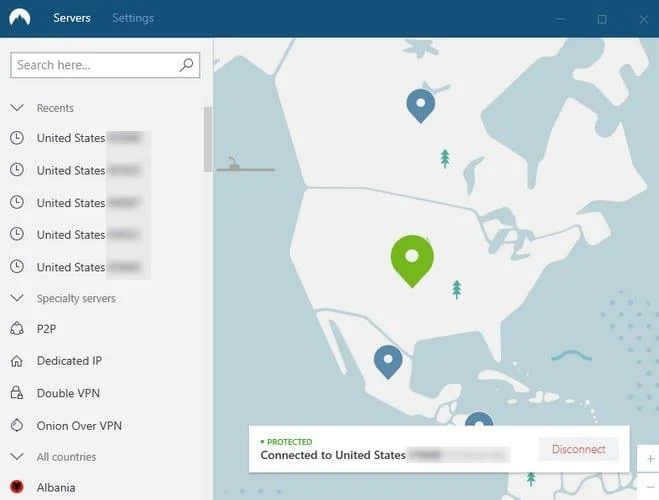Viewport: 659px width, 500px height.
Task: Zoom in the map with plus button
Action: point(650,459)
